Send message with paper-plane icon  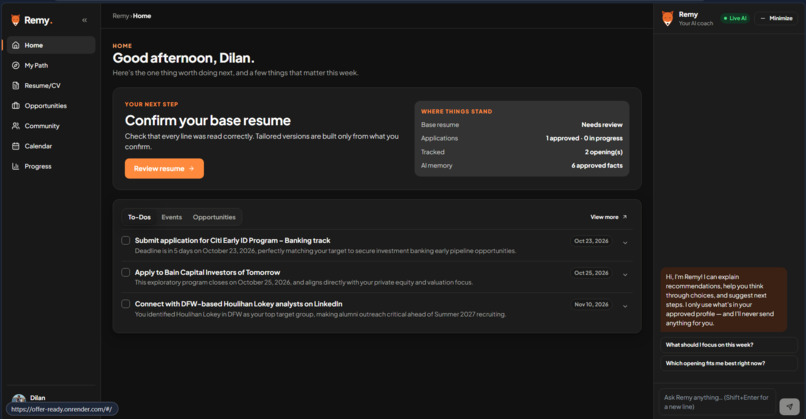pyautogui.click(x=789, y=406)
